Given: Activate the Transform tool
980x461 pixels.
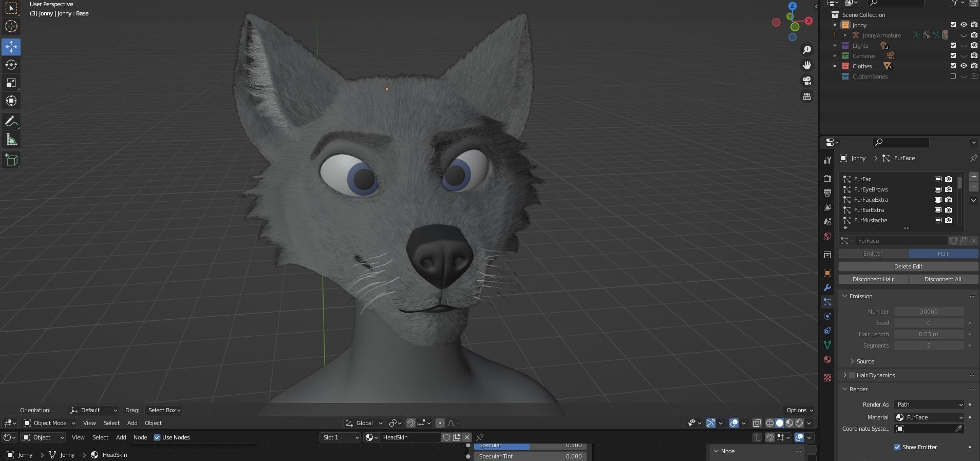Looking at the screenshot, I should pos(11,101).
